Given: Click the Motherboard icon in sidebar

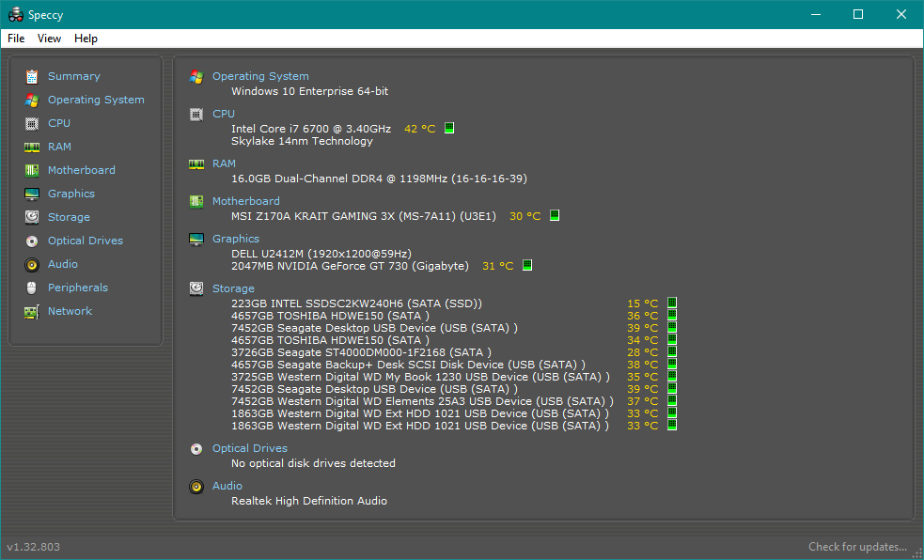Looking at the screenshot, I should click(32, 171).
